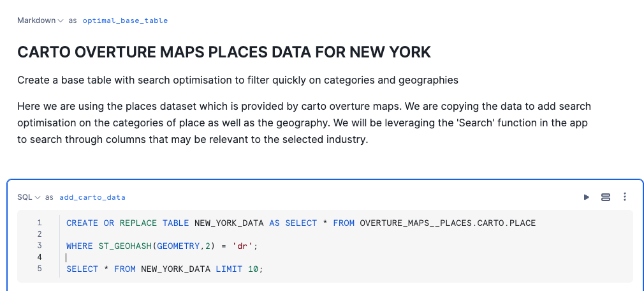Image resolution: width=644 pixels, height=291 pixels.
Task: Click the 'Create a base table' paragraph
Action: click(237, 80)
